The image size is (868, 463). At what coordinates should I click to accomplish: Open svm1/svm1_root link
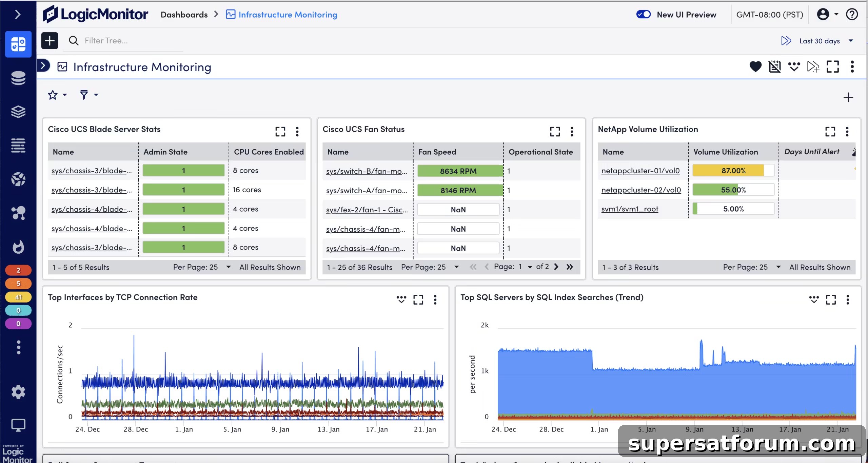[x=630, y=209]
